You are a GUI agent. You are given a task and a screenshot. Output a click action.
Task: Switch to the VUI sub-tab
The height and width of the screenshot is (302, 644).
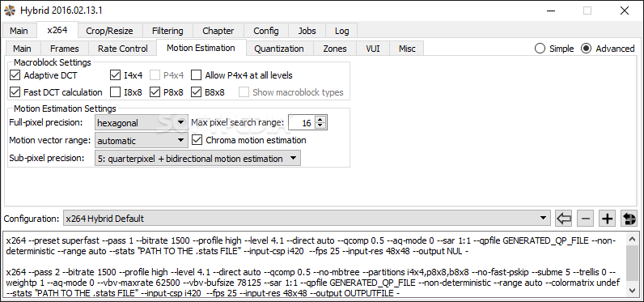[x=373, y=49]
